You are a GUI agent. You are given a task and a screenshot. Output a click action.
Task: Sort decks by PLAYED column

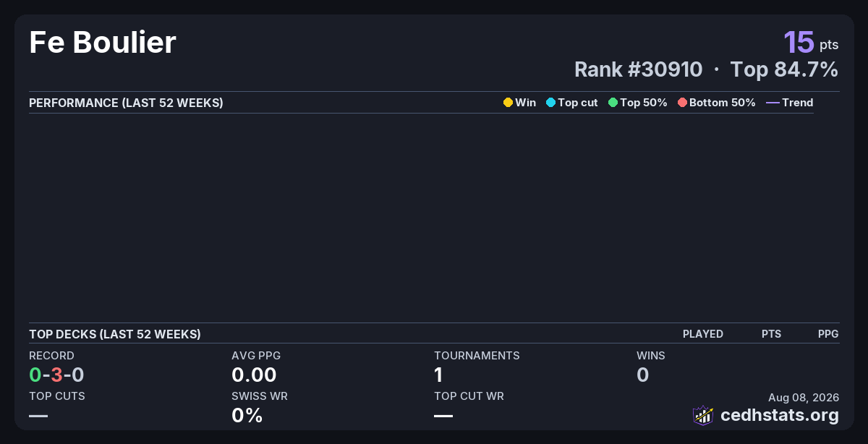(x=703, y=334)
